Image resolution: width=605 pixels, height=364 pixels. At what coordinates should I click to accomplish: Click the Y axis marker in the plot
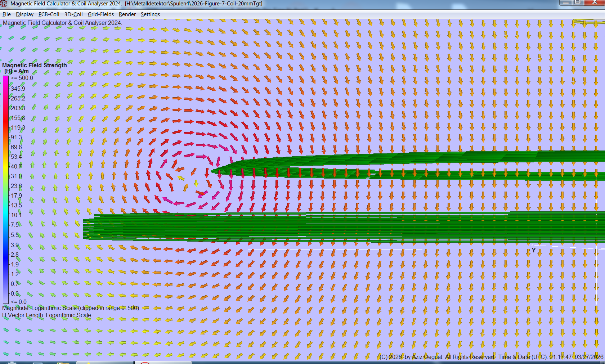(x=533, y=251)
